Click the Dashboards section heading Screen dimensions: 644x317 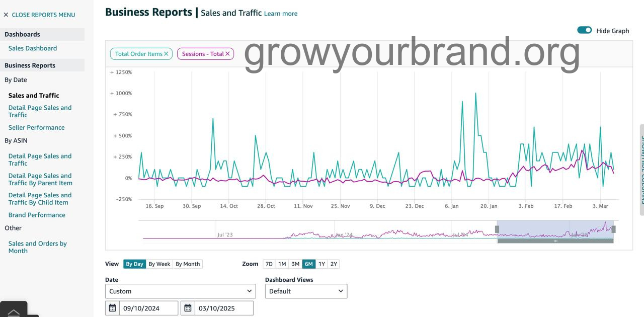tap(22, 34)
